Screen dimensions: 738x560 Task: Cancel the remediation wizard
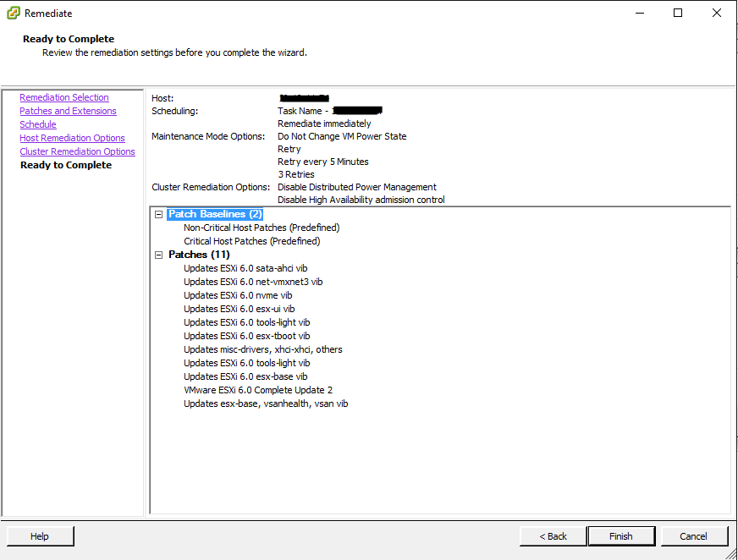point(694,536)
